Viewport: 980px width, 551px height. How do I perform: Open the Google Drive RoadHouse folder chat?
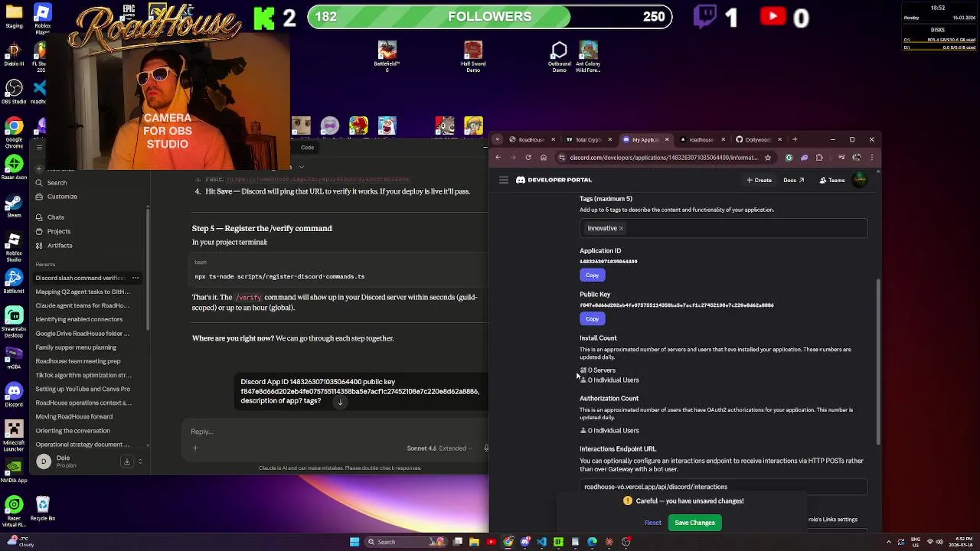click(x=83, y=334)
